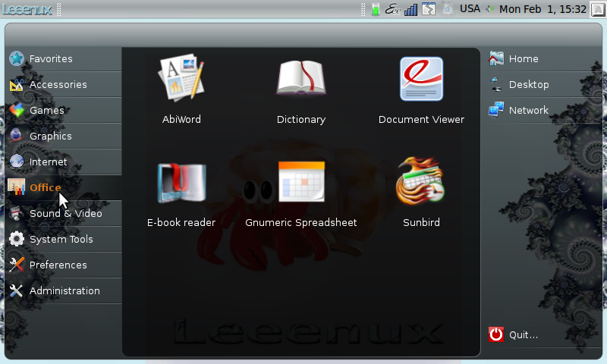607x364 pixels.
Task: Check the green battery indicator icon
Action: point(375,9)
